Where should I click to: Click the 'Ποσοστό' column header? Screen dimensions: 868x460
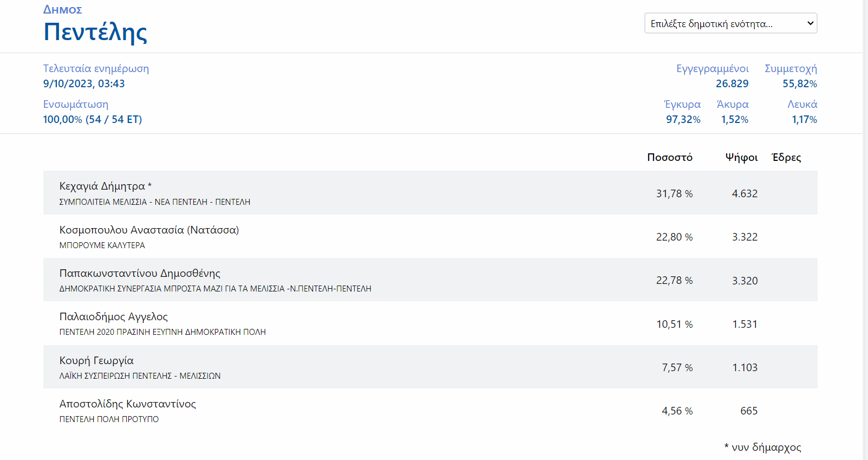[670, 158]
